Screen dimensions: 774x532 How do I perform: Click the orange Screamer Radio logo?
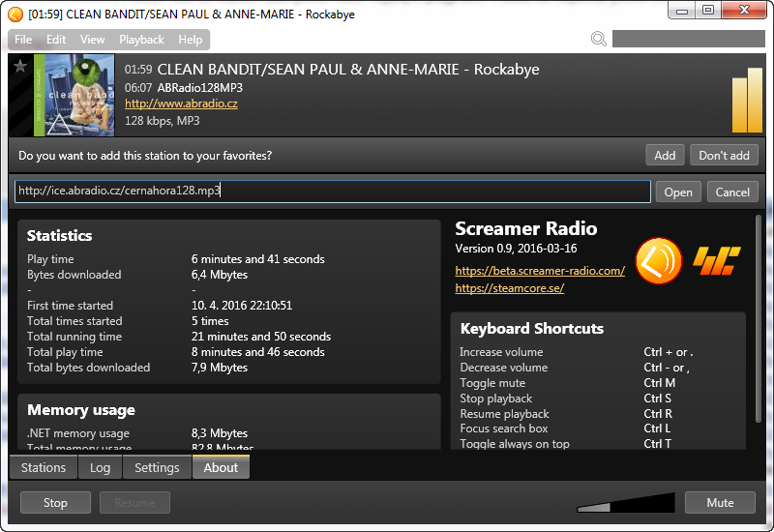[659, 260]
